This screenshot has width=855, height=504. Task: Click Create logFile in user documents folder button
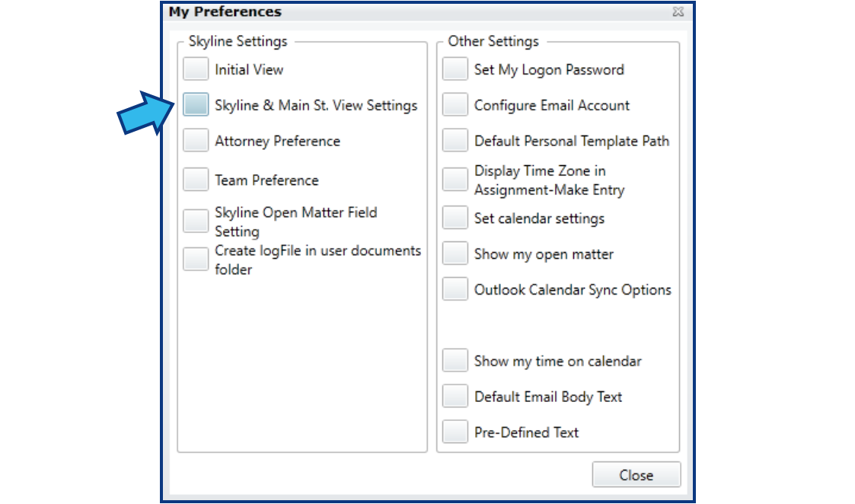point(196,259)
